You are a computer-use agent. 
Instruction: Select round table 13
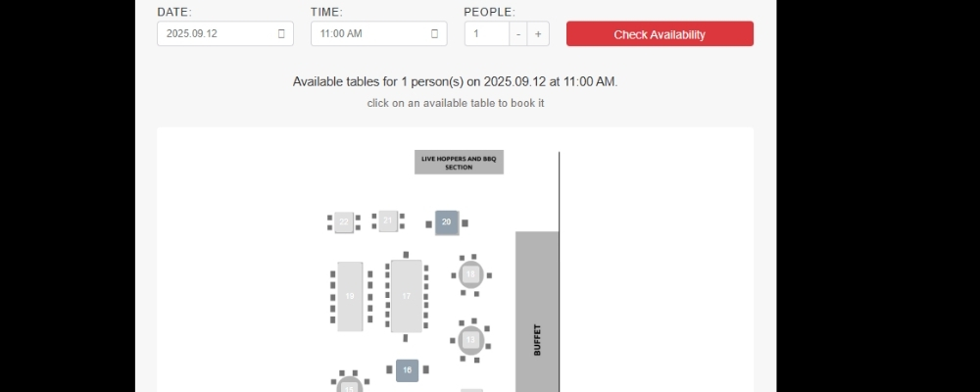(471, 341)
